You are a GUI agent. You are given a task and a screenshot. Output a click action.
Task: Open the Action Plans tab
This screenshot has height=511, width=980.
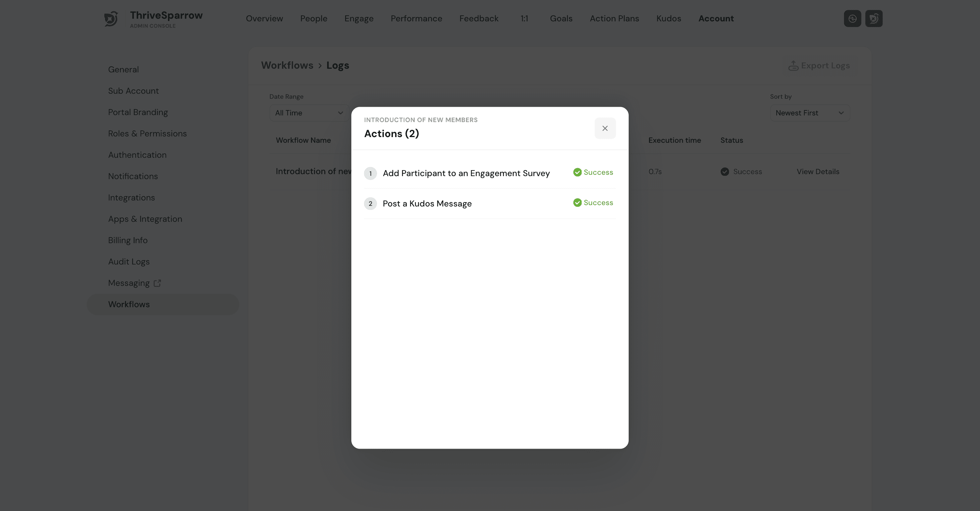614,18
